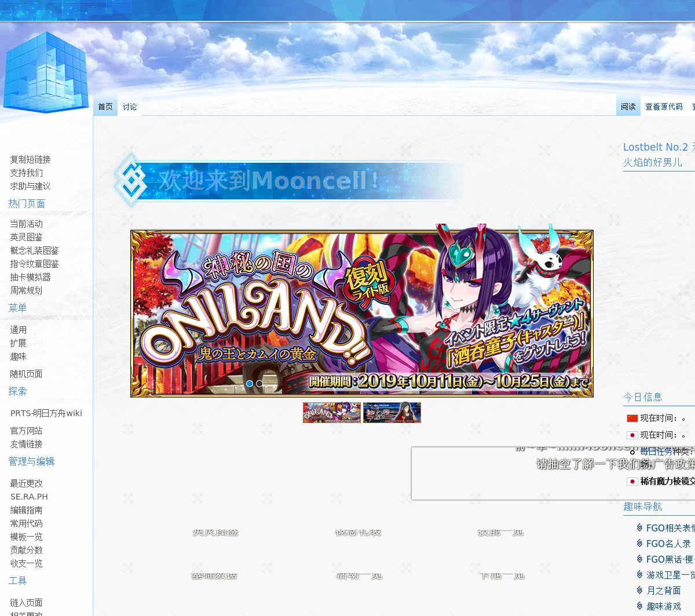This screenshot has height=616, width=695.
Task: Click the diamond icon beside 月之背面
Action: pos(639,590)
